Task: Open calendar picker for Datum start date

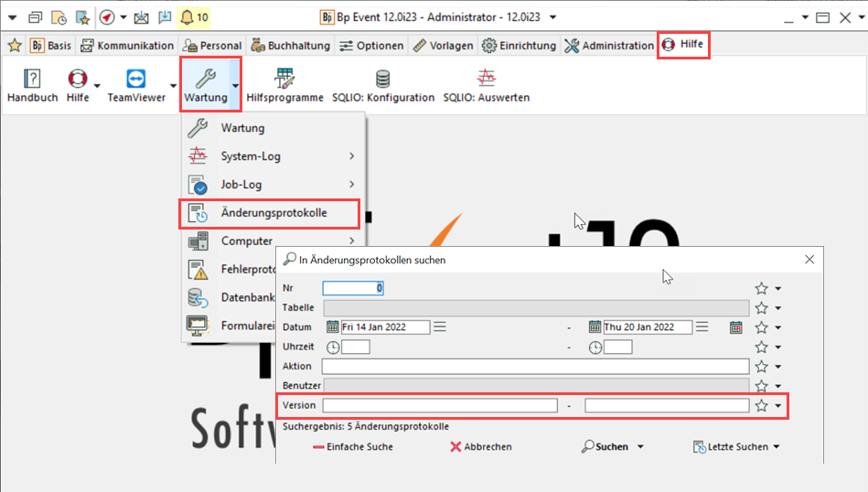Action: (332, 327)
